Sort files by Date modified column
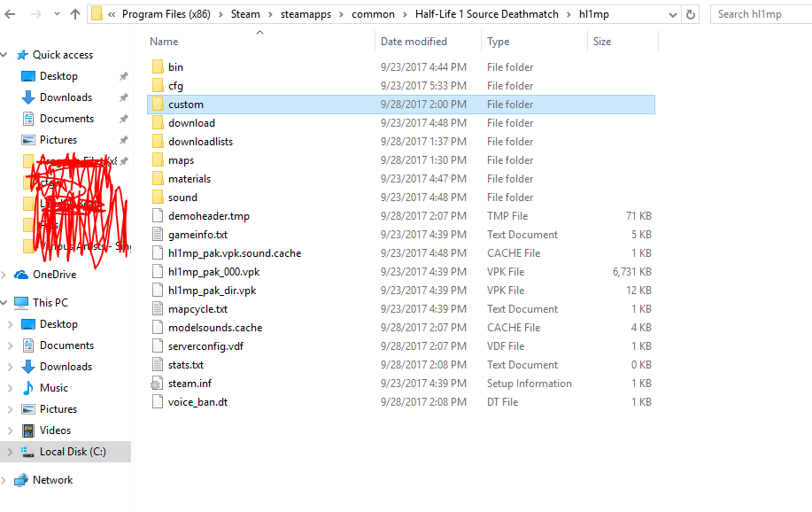Image resolution: width=812 pixels, height=512 pixels. pyautogui.click(x=414, y=42)
